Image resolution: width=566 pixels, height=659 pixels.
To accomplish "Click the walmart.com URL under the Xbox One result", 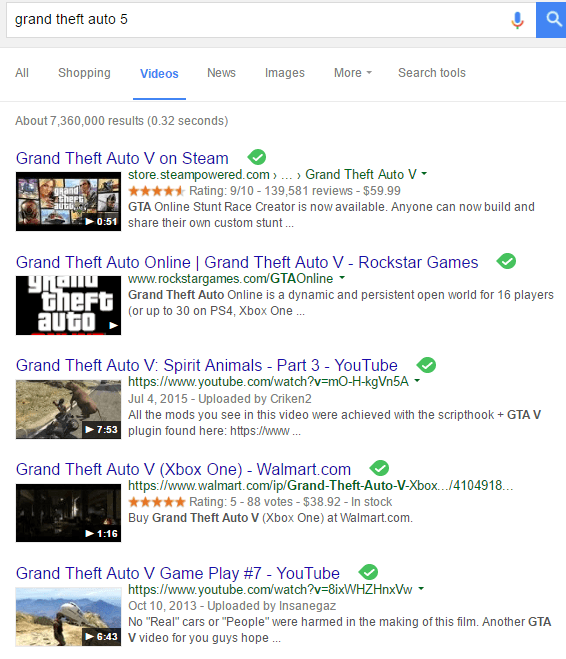I will coord(321,486).
